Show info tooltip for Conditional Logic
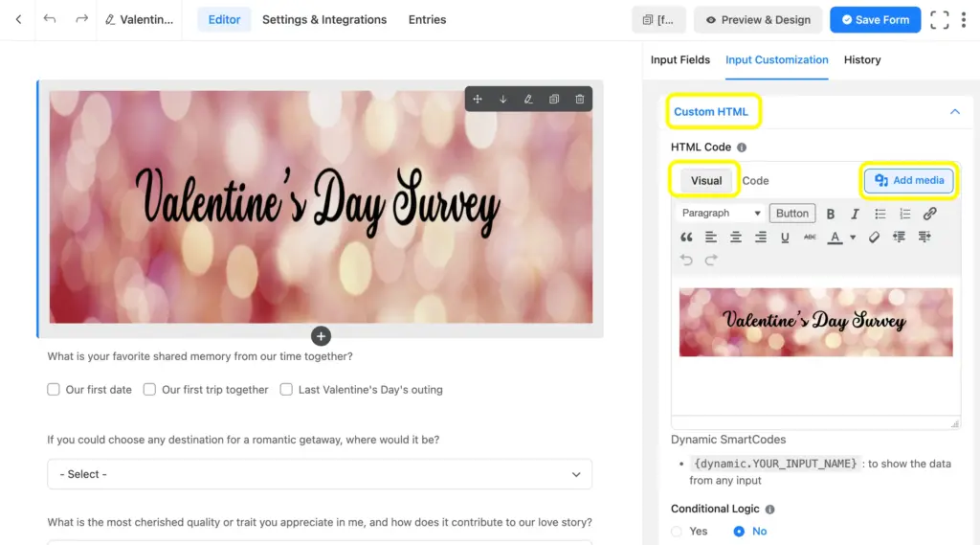Image resolution: width=980 pixels, height=545 pixels. (770, 510)
